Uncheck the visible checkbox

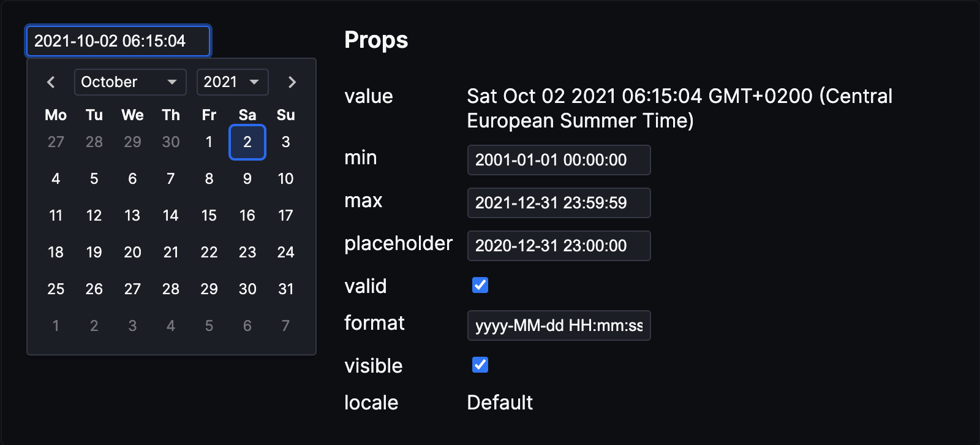coord(480,365)
